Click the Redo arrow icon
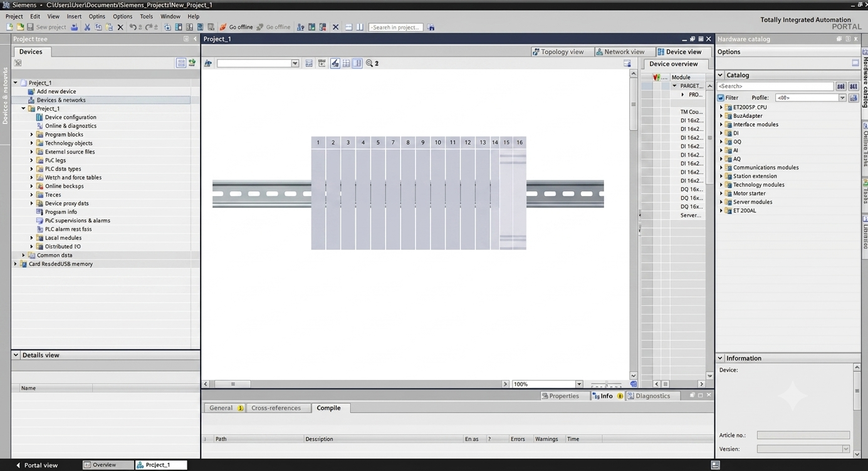The image size is (868, 471). click(x=149, y=27)
